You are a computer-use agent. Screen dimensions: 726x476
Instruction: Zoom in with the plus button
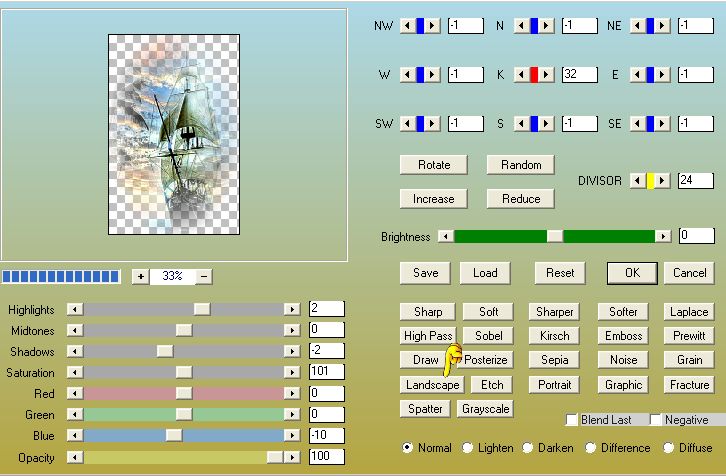(140, 276)
